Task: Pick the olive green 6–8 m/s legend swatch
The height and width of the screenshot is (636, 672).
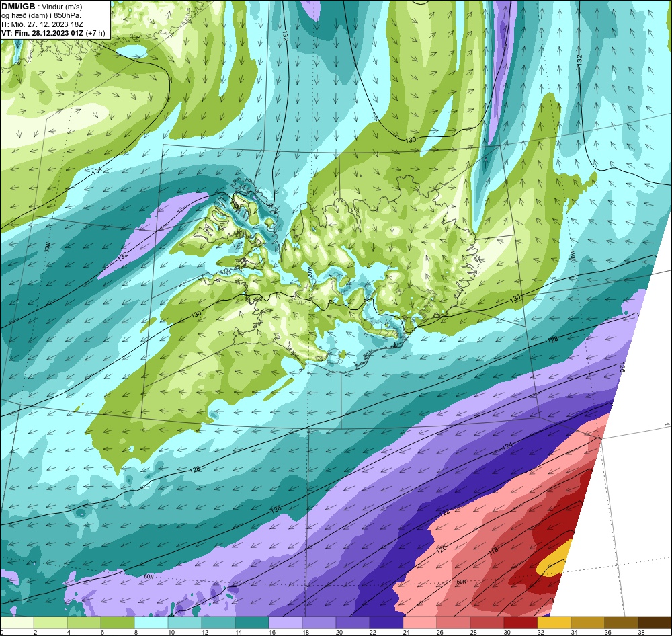Action: coord(118,622)
